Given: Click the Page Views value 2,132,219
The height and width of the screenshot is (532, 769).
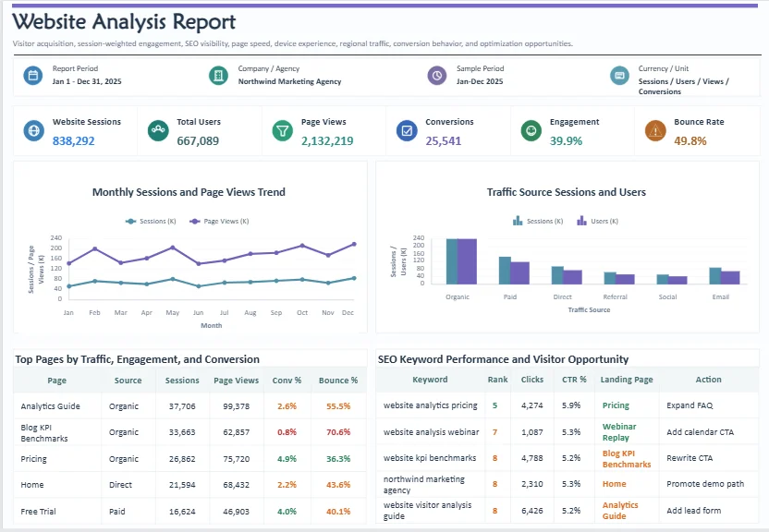Looking at the screenshot, I should [x=327, y=141].
